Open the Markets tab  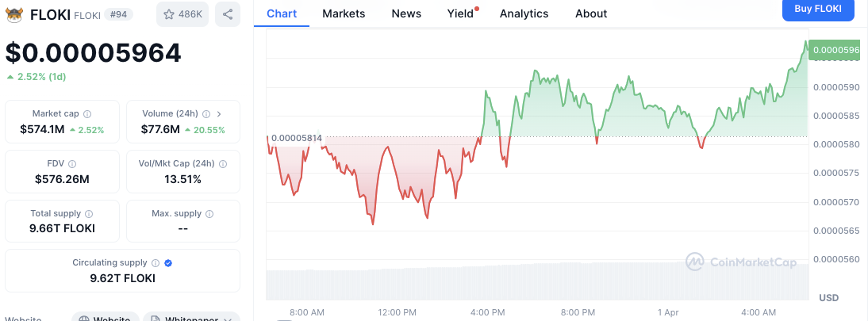344,13
